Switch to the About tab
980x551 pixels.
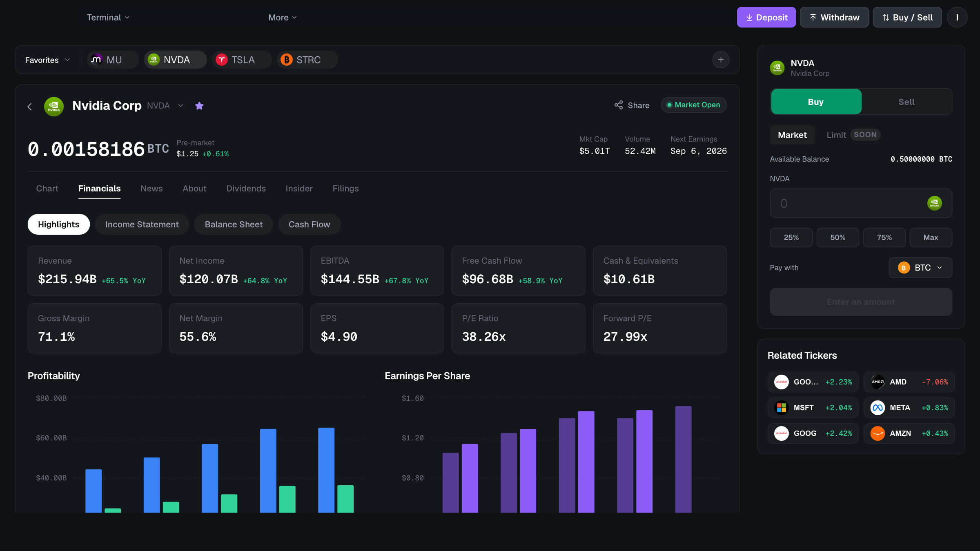click(x=194, y=188)
